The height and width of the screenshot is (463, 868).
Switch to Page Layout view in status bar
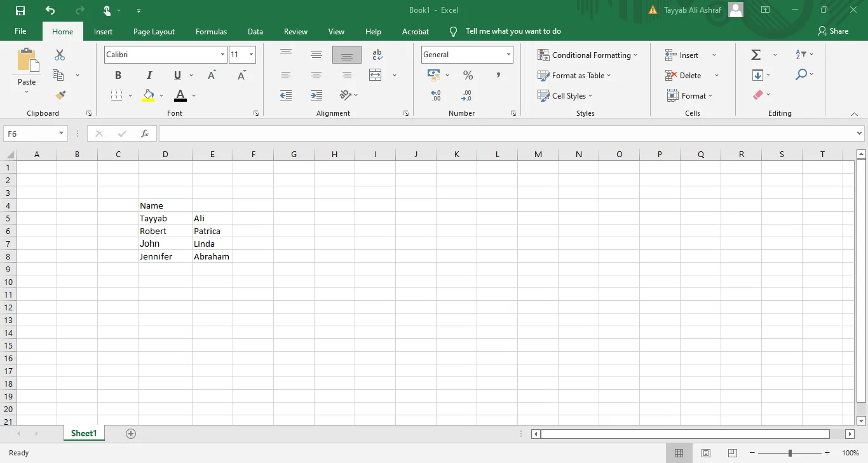point(706,453)
